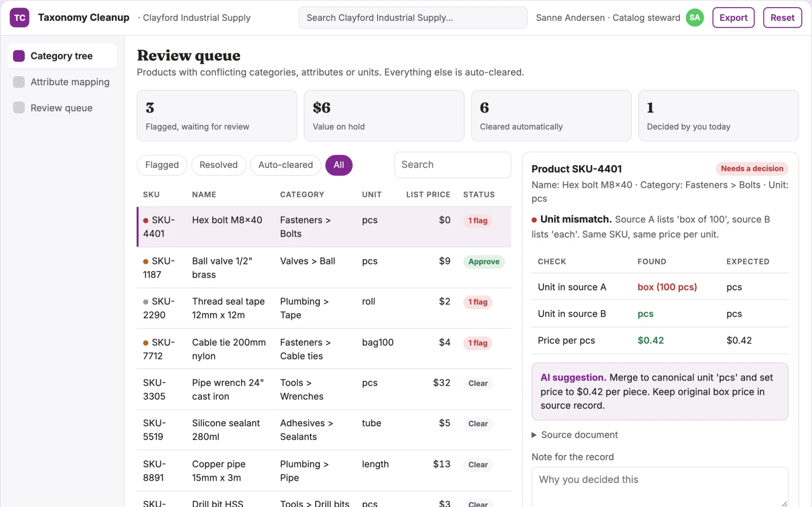Expand the Source document section
The width and height of the screenshot is (812, 507).
tap(574, 435)
